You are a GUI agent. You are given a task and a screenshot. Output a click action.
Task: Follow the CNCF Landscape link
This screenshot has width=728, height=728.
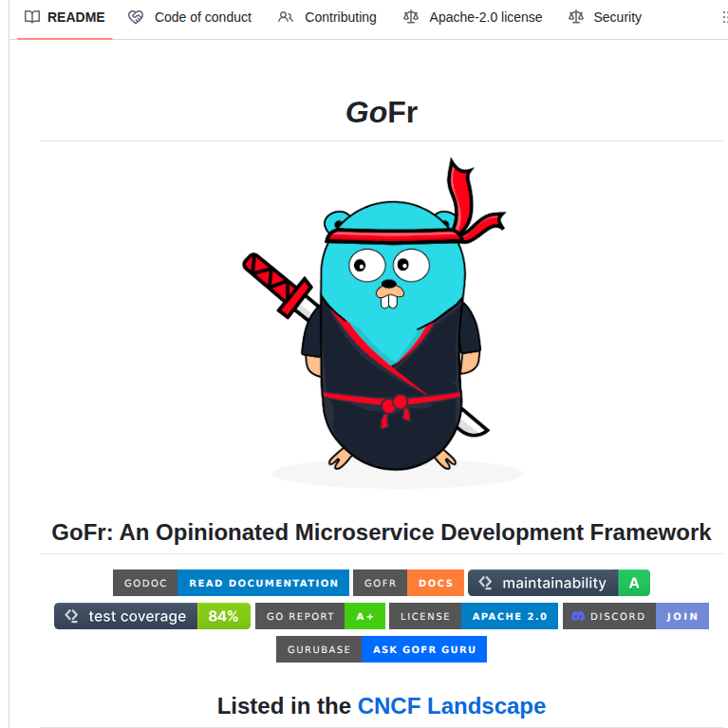451,706
